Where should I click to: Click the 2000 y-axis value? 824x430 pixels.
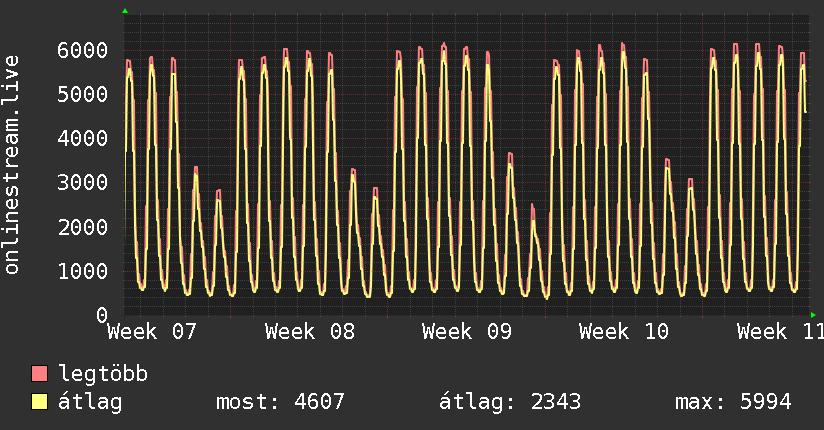[83, 227]
